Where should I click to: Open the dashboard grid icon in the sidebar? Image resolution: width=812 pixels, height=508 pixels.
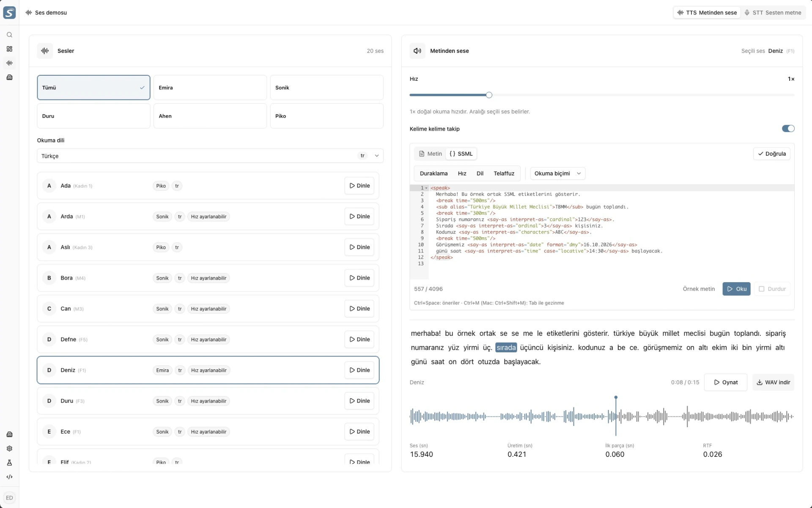(9, 49)
